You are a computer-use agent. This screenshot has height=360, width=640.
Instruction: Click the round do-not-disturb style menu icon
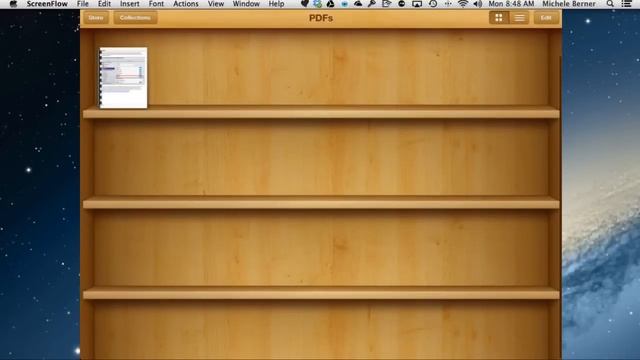[x=402, y=4]
